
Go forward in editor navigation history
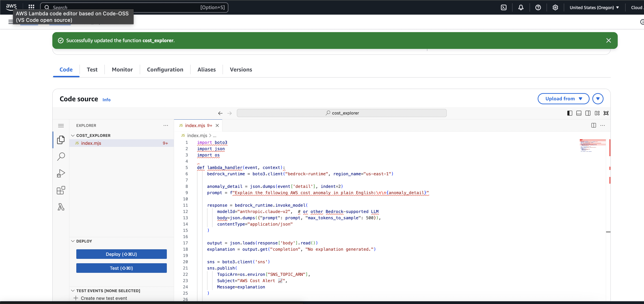pyautogui.click(x=229, y=113)
